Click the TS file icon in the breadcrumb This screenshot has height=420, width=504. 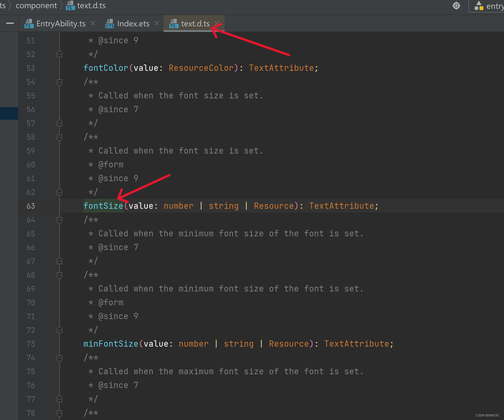(70, 6)
